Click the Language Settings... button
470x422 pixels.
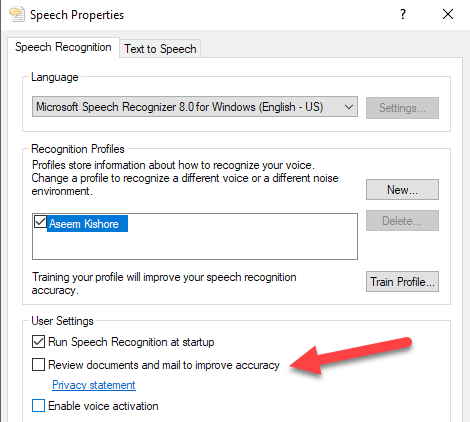pos(402,108)
